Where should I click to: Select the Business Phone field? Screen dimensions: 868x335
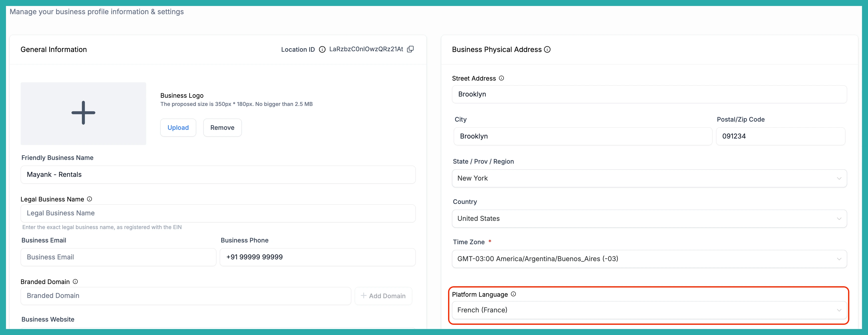tap(317, 257)
